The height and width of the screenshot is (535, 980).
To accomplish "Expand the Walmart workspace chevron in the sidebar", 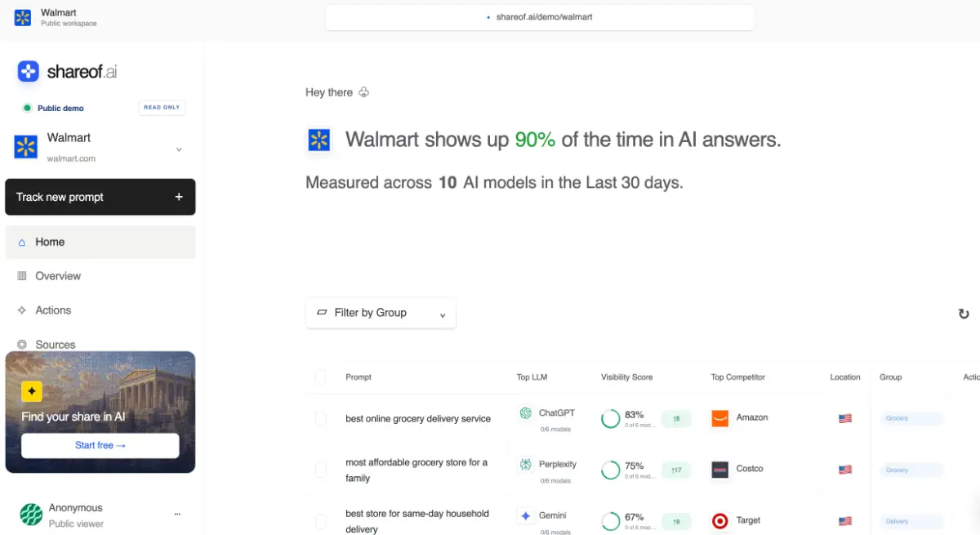I will (179, 150).
